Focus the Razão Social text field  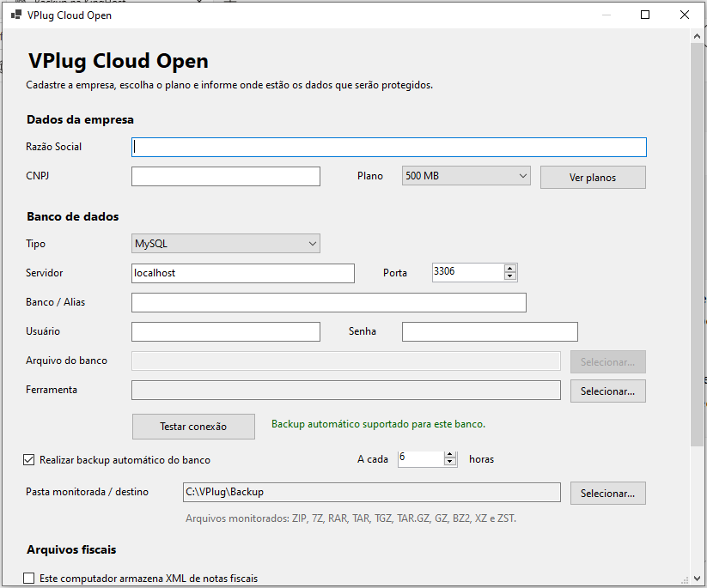[388, 148]
